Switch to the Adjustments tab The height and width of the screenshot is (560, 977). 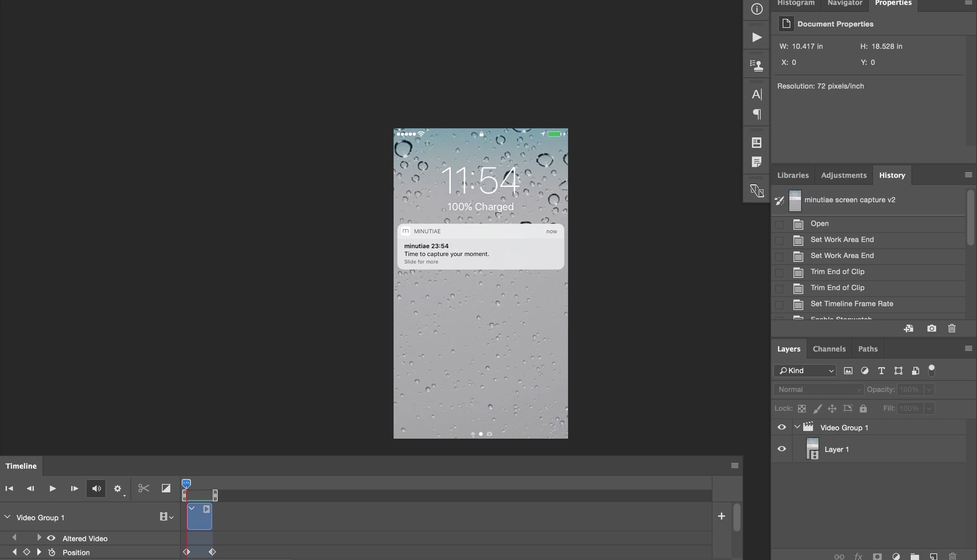pos(843,175)
